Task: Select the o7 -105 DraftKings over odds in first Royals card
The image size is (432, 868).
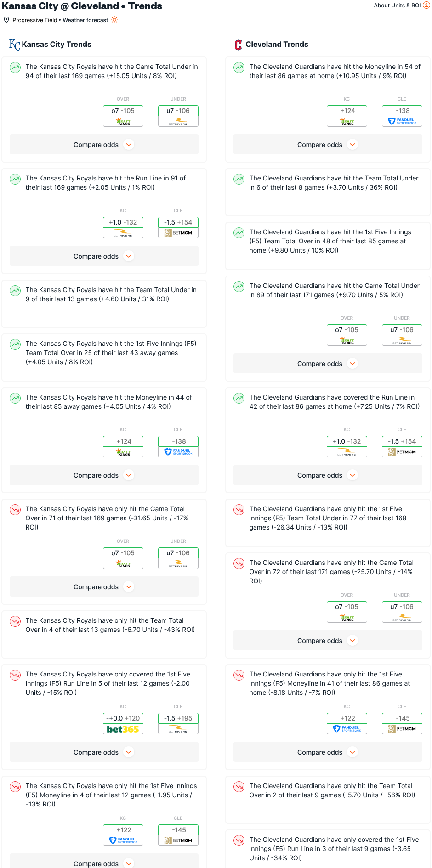Action: [123, 116]
